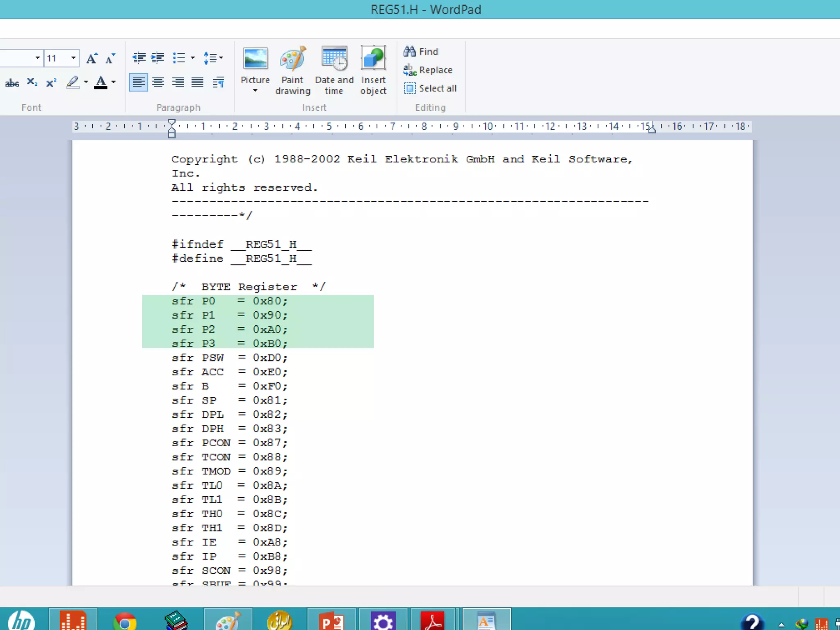Decrease paragraph indent
Screen dimensions: 840x630
139,58
